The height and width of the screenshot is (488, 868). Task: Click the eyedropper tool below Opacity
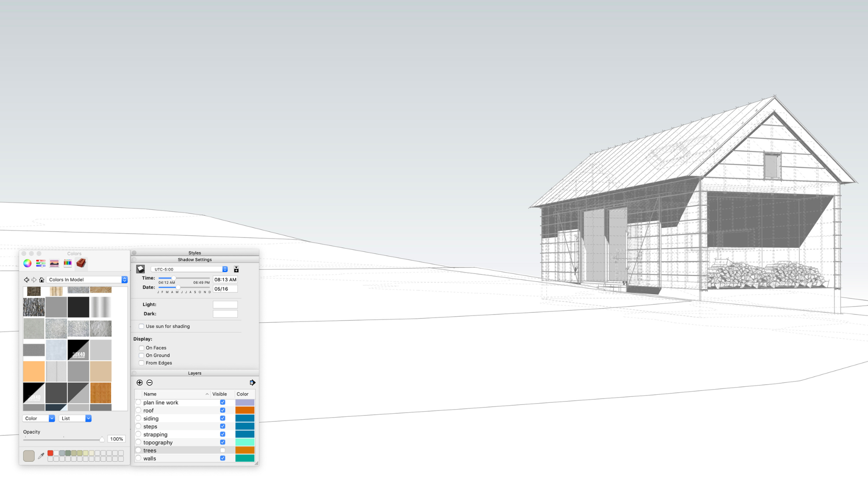(40, 455)
